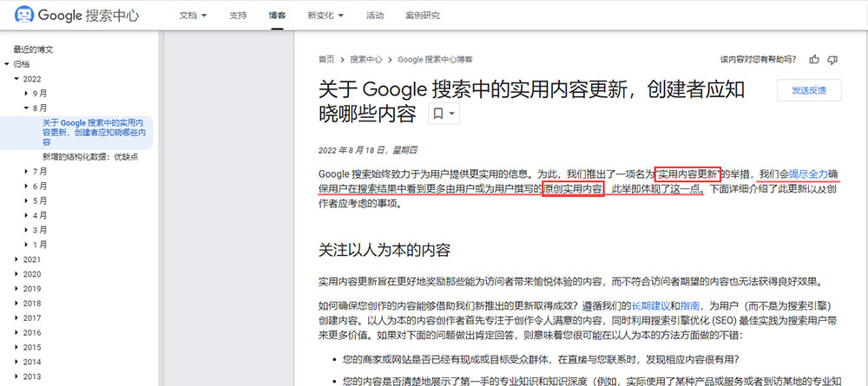Follow the 竭尽全力 hyperlink
868x386 pixels.
click(809, 174)
